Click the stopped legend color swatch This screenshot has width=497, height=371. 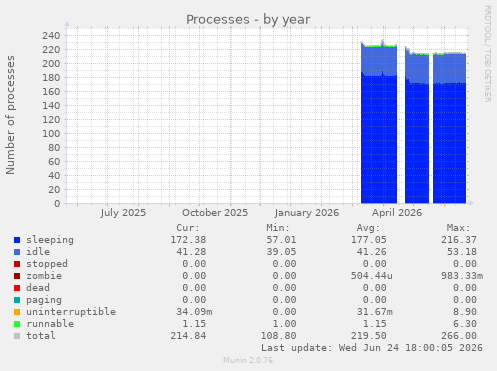17,264
